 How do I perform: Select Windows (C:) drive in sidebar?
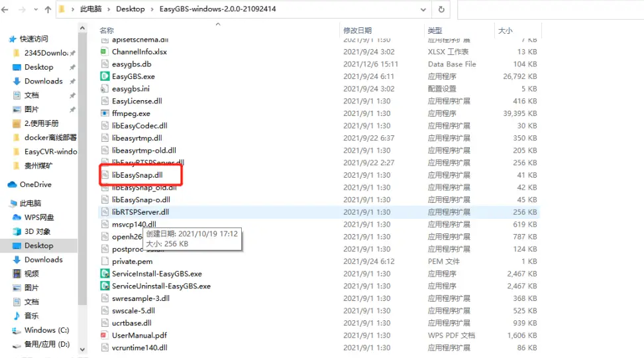point(46,330)
